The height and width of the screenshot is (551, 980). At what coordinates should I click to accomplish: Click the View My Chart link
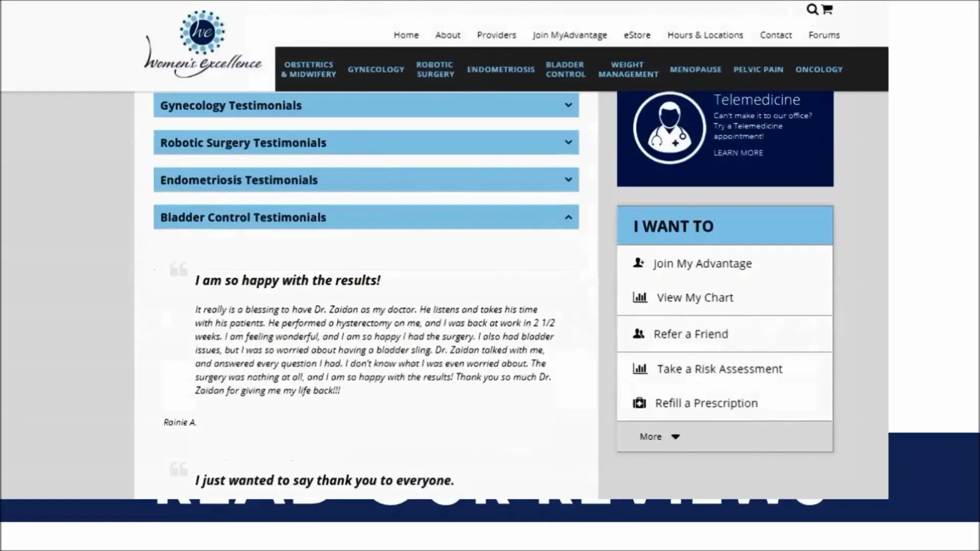695,297
